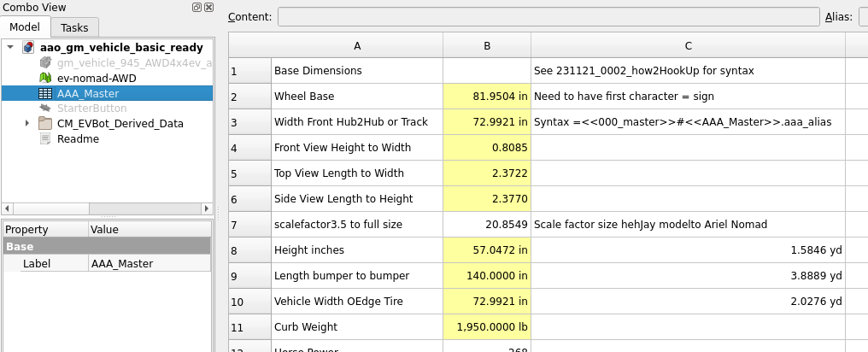Select column B header
868x352 pixels.
click(487, 45)
